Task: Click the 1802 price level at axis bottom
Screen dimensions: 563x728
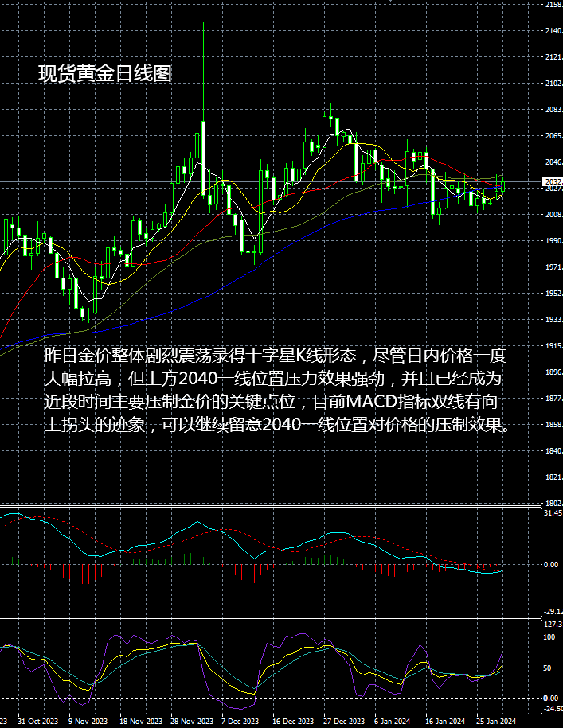Action: (552, 504)
